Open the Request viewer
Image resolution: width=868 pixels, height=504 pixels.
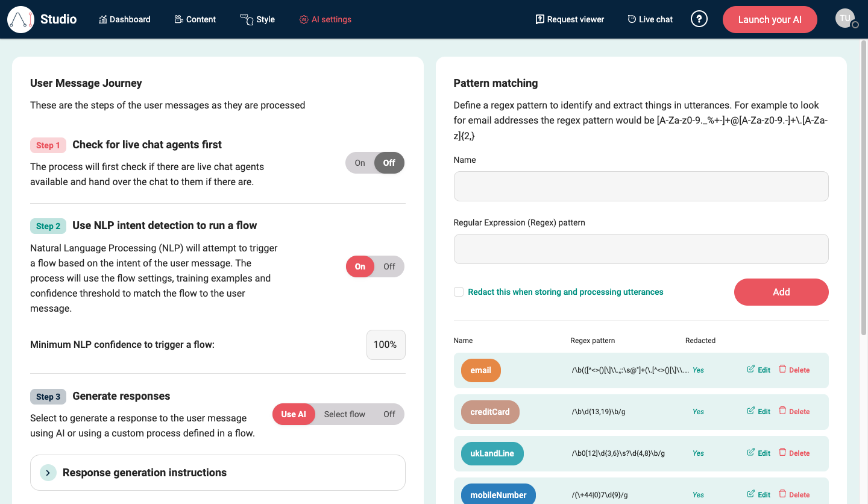[569, 19]
